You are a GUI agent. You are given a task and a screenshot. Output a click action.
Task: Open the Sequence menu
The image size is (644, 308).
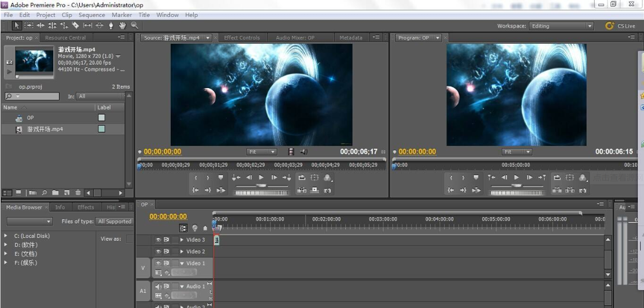pos(92,15)
